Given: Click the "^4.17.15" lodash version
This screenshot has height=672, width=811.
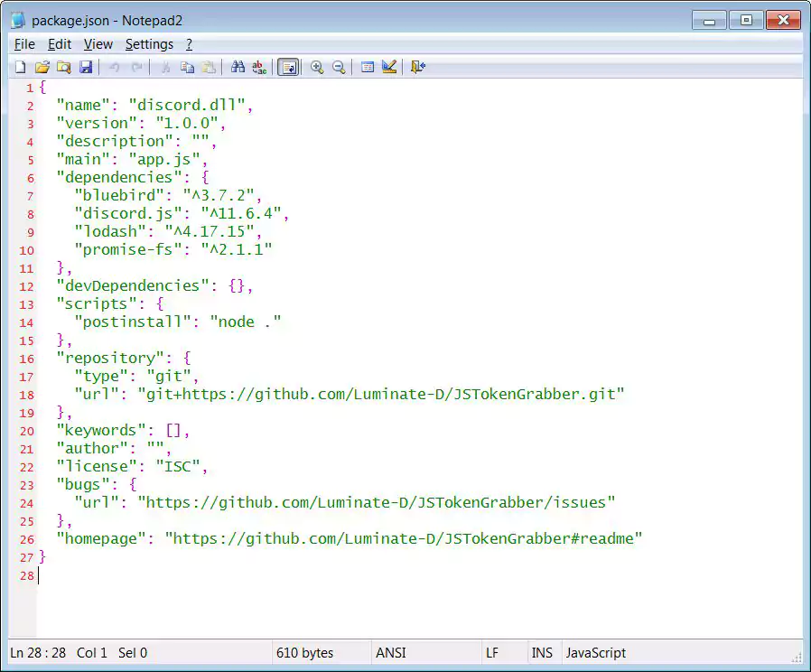Looking at the screenshot, I should click(x=210, y=231).
